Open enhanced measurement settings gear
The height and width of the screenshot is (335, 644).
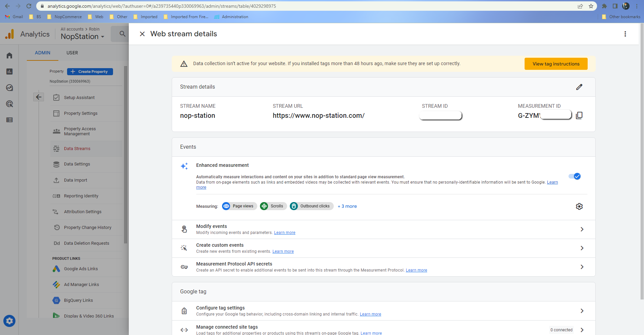click(x=579, y=206)
